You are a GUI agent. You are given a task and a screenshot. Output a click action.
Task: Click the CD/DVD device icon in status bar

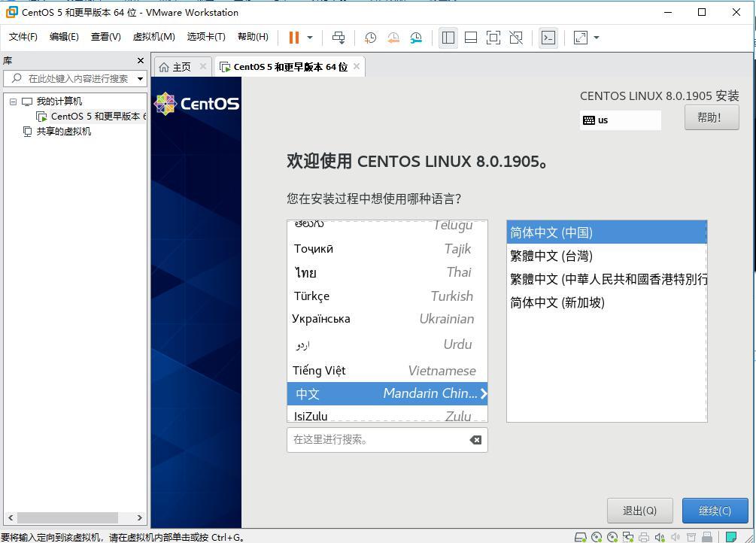(598, 537)
